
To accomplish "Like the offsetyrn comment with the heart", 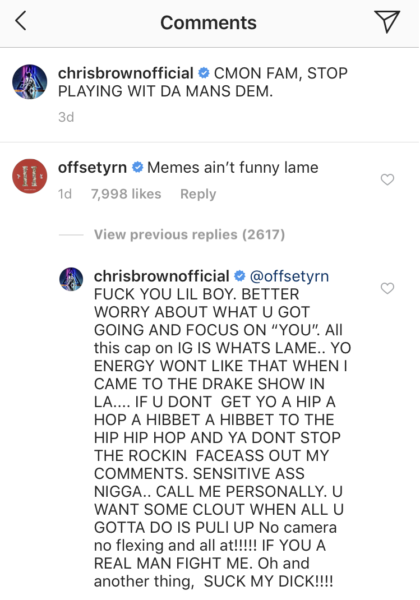I will (387, 179).
